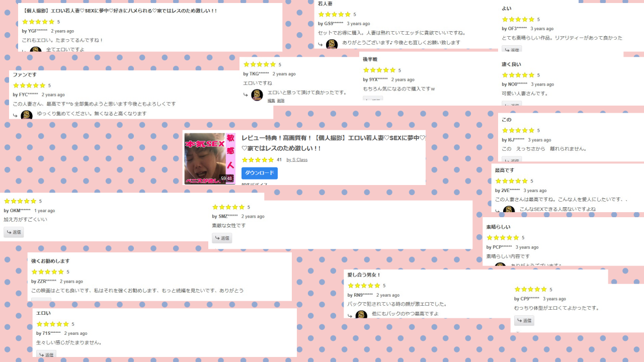Click 返信 under the SMZ****** review
Screen dimensions: 644x362
coord(222,238)
